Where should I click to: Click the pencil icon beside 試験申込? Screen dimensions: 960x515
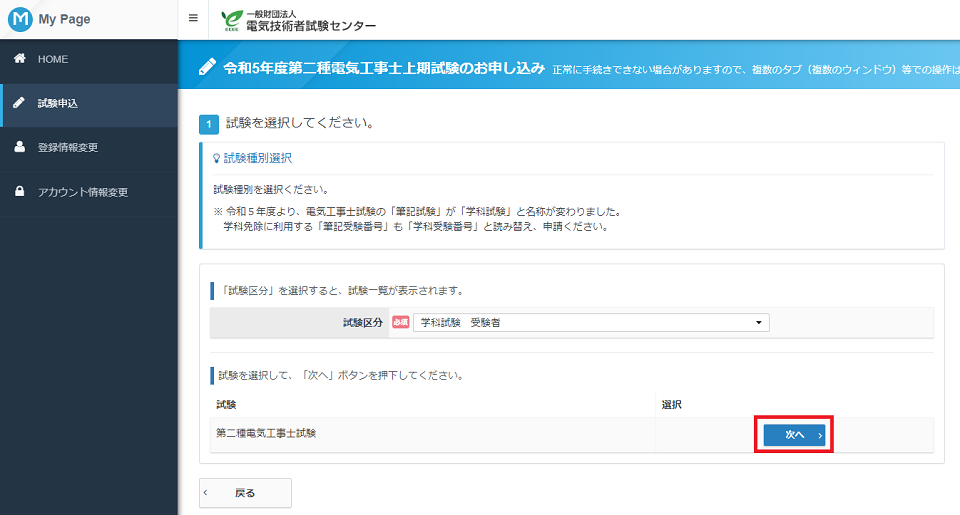click(19, 103)
